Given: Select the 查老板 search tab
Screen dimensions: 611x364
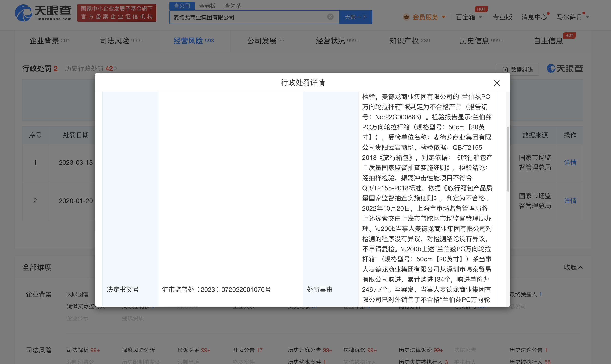Looking at the screenshot, I should click(207, 6).
